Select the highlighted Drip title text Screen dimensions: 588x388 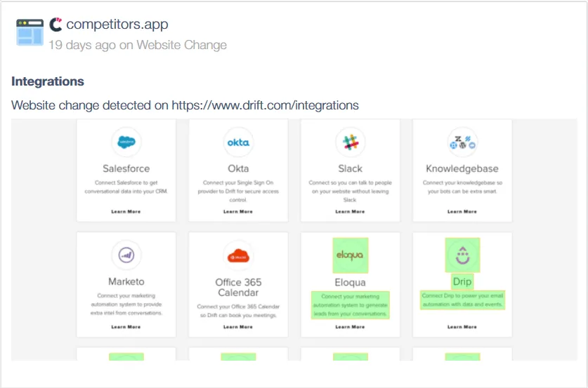[462, 281]
